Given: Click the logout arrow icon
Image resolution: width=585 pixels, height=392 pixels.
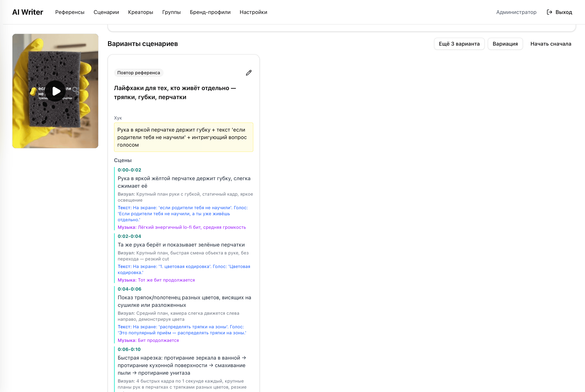Looking at the screenshot, I should pos(549,12).
